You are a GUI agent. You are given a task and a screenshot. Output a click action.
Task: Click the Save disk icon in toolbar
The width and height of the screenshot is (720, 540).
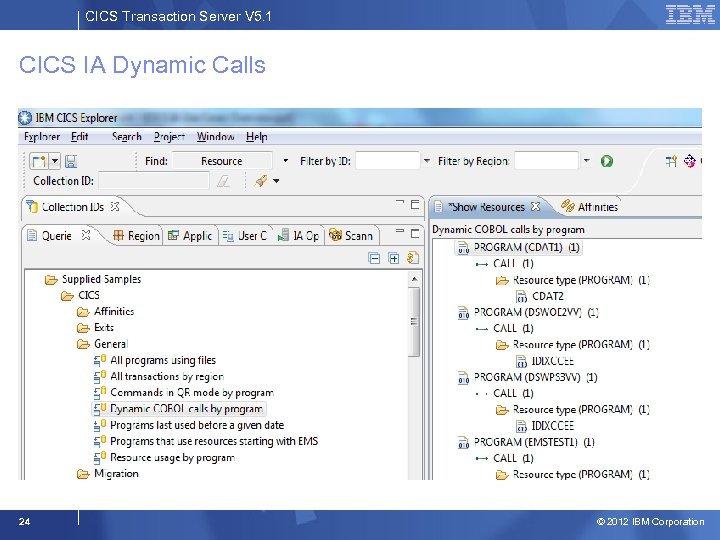[71, 161]
